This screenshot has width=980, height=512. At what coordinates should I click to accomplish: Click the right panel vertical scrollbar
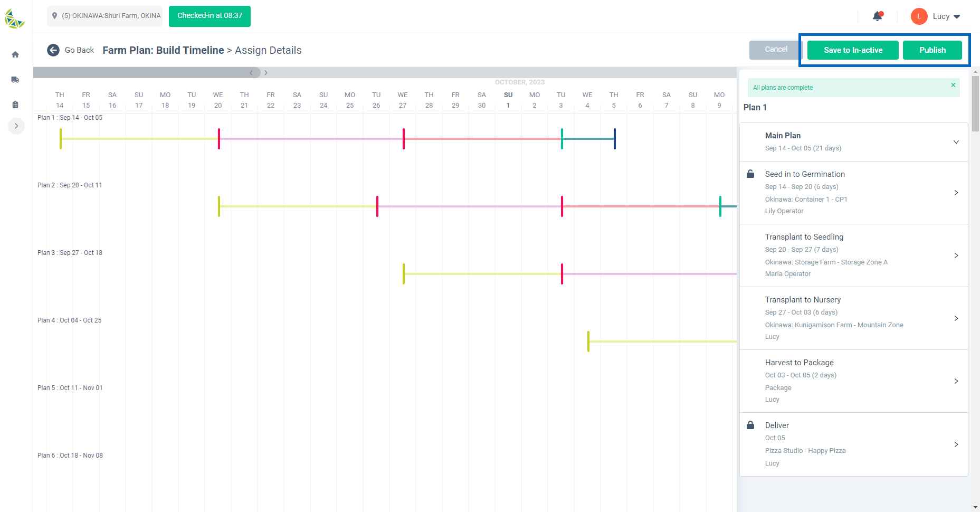point(975,103)
